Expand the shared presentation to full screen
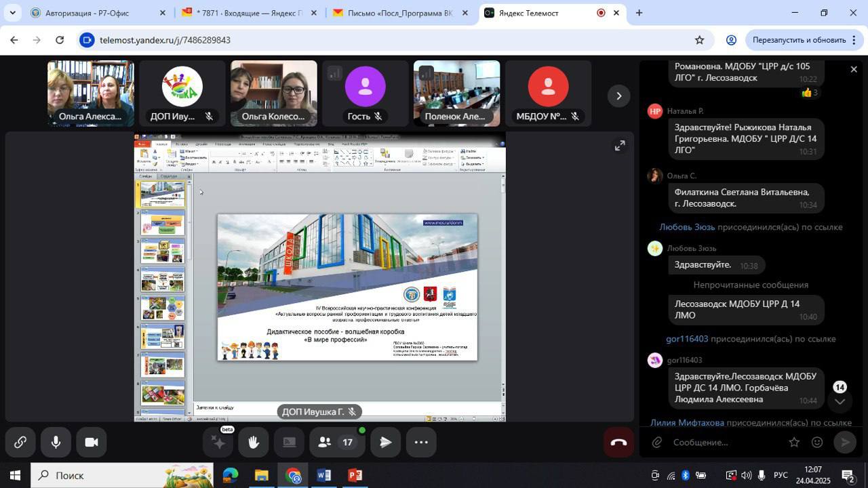Screen dimensions: 868x488 pos(620,146)
